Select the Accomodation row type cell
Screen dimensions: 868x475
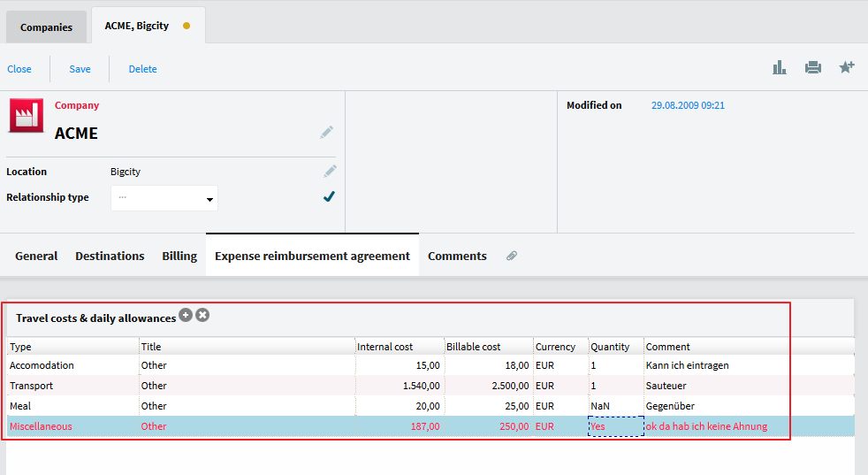pos(72,365)
